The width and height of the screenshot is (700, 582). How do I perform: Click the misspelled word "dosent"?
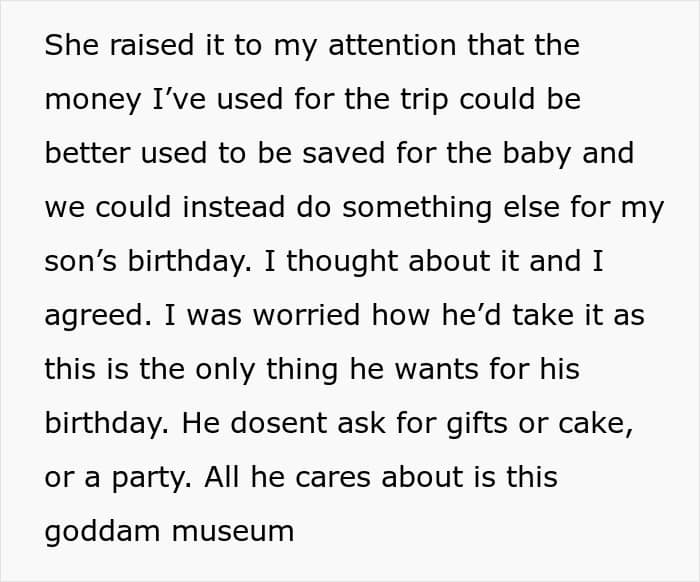pos(279,424)
